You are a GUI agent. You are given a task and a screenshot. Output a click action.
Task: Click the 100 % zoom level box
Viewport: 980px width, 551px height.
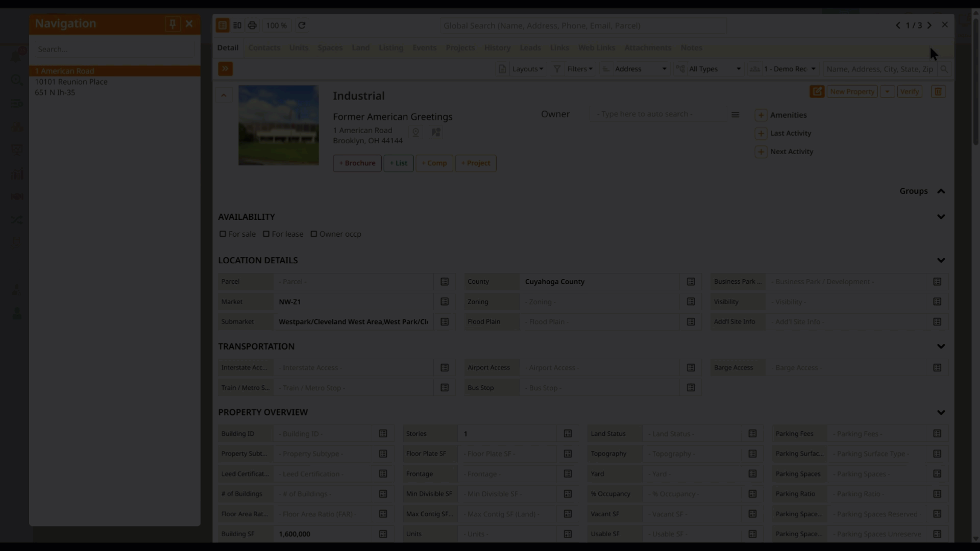tap(277, 26)
